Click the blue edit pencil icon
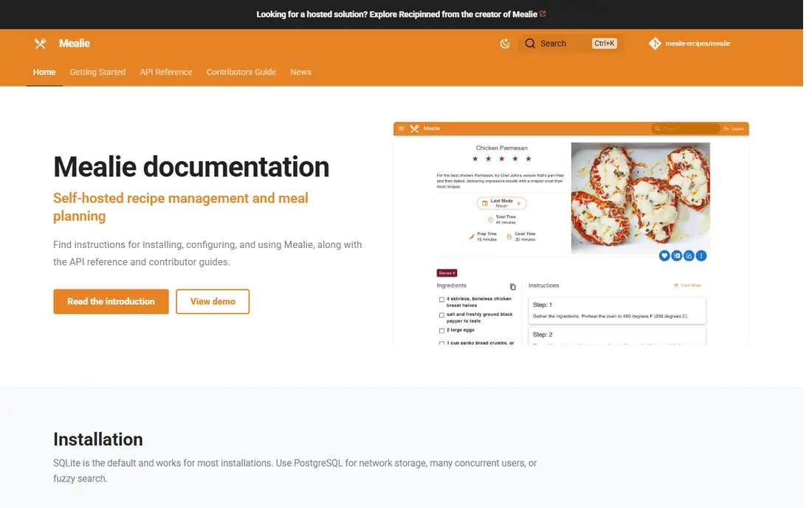Viewport: 812px width, 508px height. pyautogui.click(x=689, y=255)
